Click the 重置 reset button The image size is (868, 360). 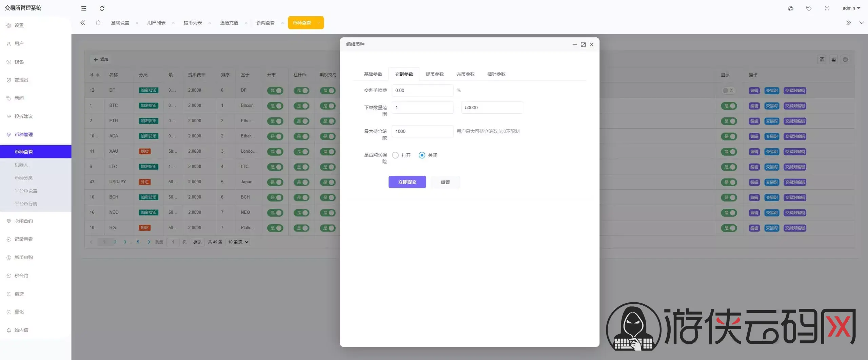445,182
